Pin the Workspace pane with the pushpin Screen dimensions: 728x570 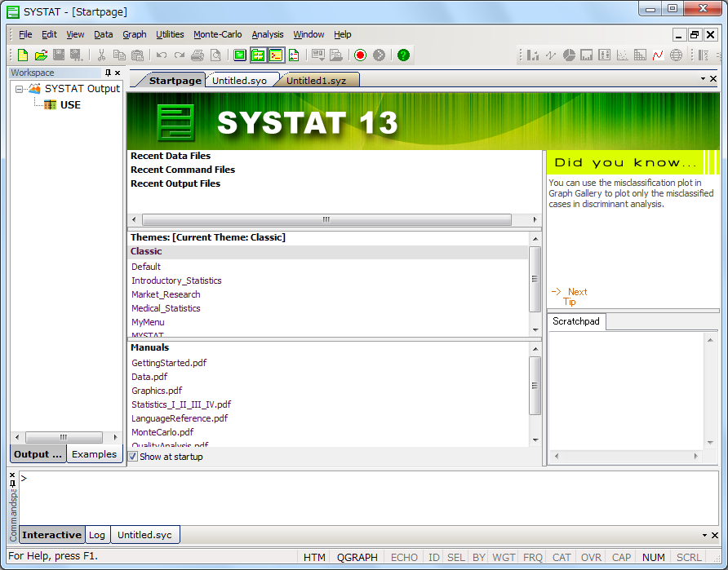coord(108,73)
